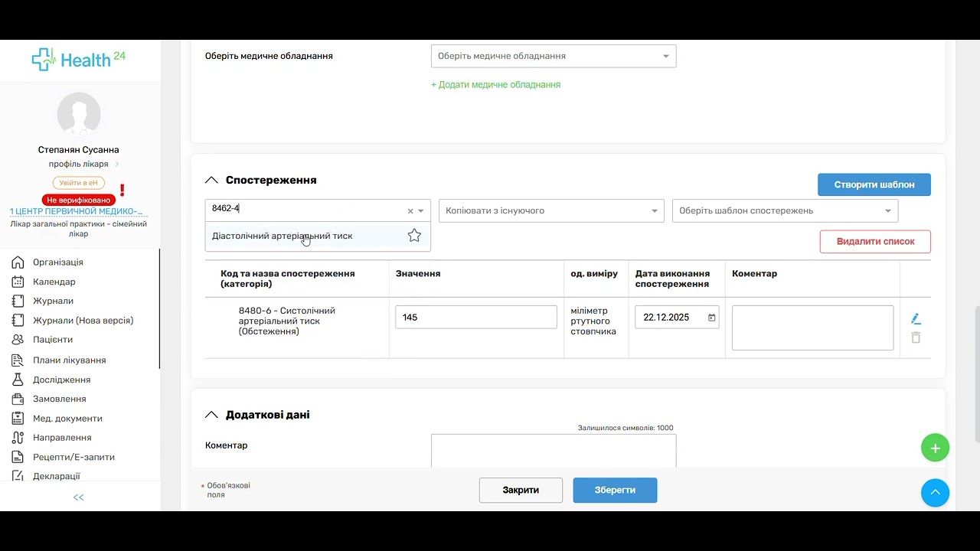Click the Дослідження flask icon
Viewport: 980px width, 551px height.
18,380
